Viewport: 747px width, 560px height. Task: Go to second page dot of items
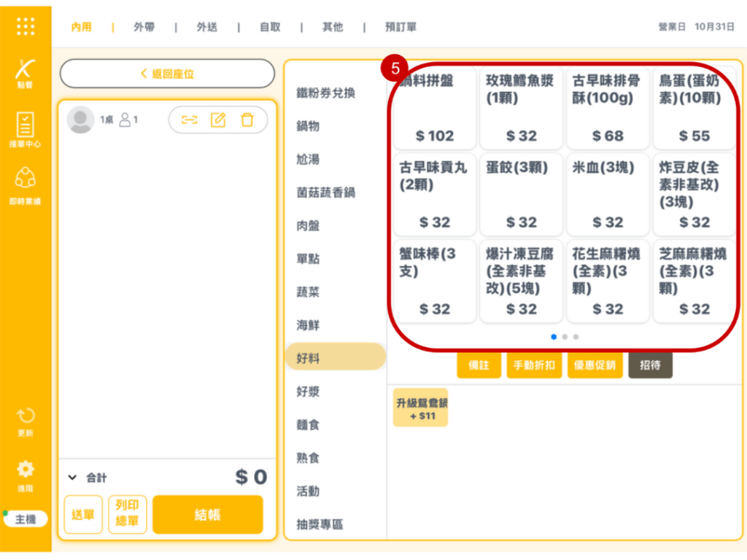565,337
